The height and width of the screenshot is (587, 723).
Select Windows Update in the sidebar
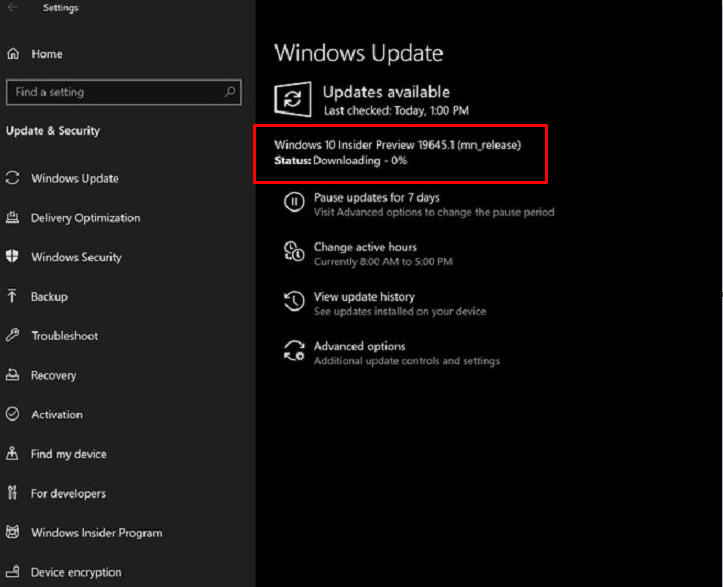pos(75,178)
